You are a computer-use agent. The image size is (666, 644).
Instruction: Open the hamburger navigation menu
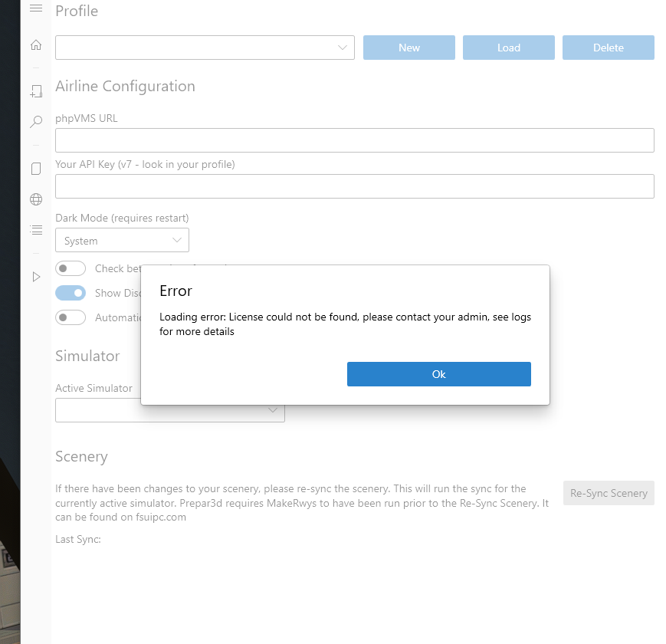35,8
